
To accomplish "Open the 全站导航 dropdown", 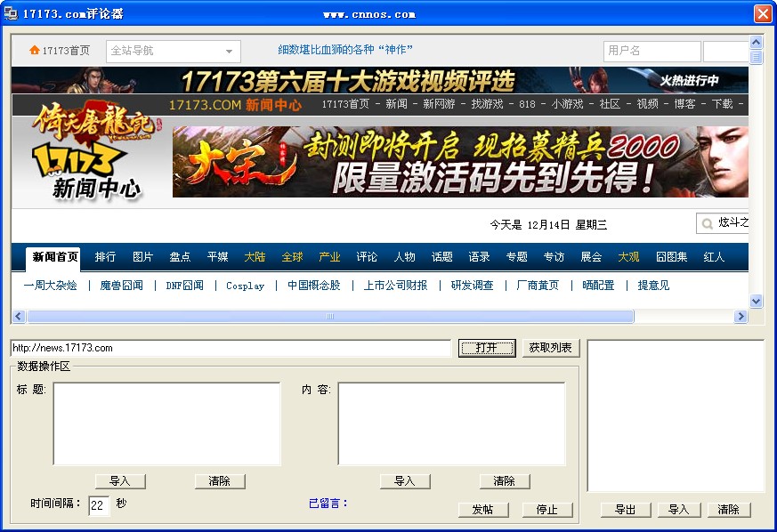I will point(174,51).
